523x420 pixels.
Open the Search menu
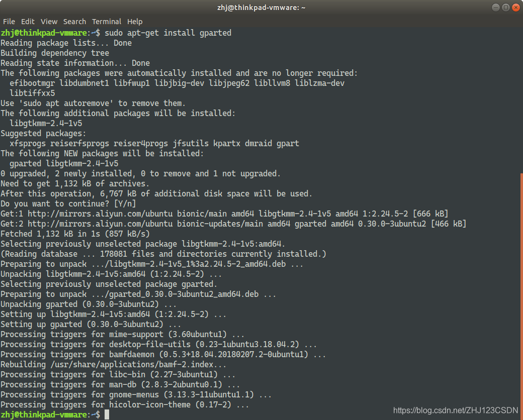point(75,22)
